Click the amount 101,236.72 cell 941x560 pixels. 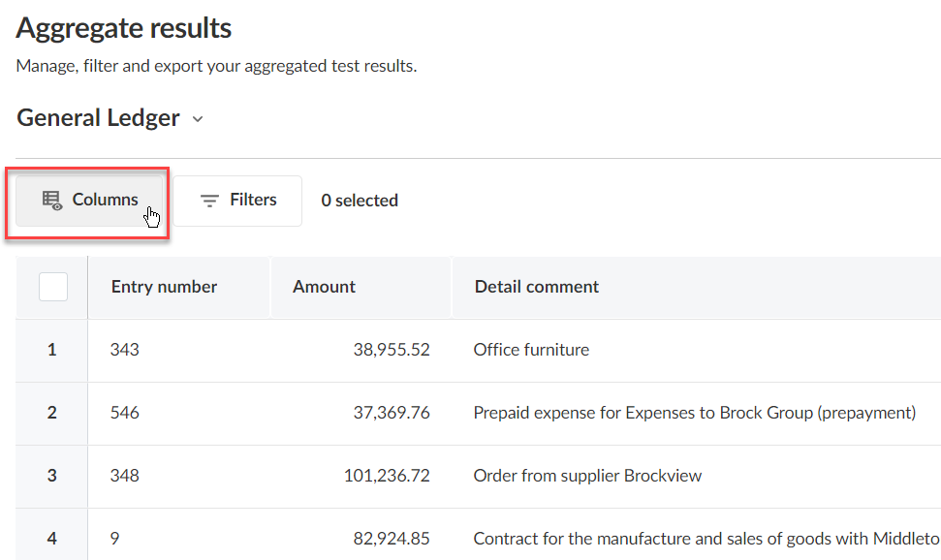387,476
